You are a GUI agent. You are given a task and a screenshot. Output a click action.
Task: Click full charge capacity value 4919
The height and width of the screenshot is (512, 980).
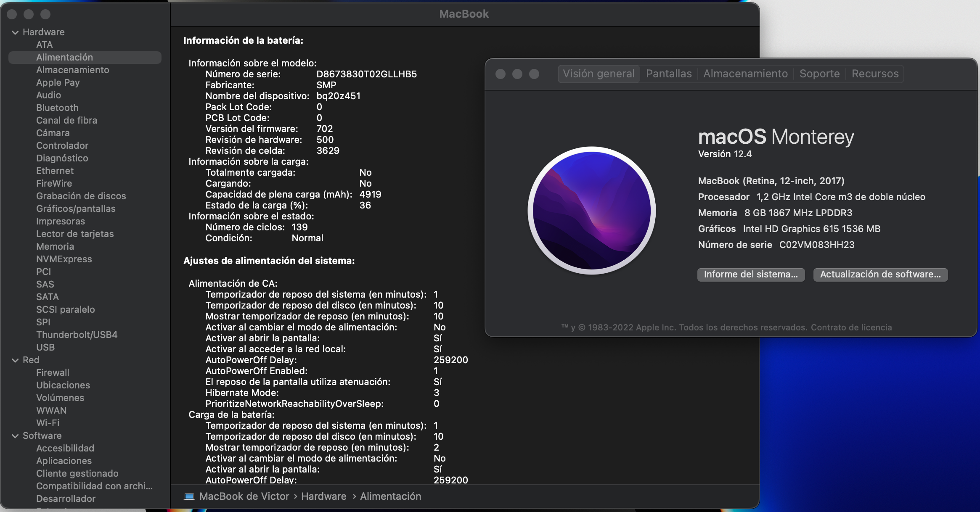pyautogui.click(x=370, y=195)
